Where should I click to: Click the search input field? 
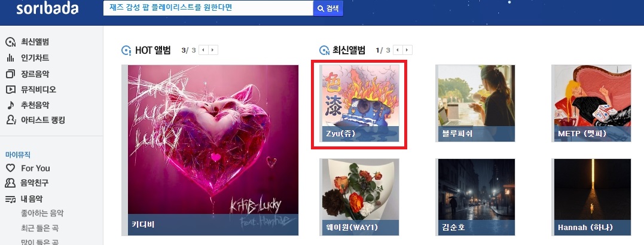[208, 8]
